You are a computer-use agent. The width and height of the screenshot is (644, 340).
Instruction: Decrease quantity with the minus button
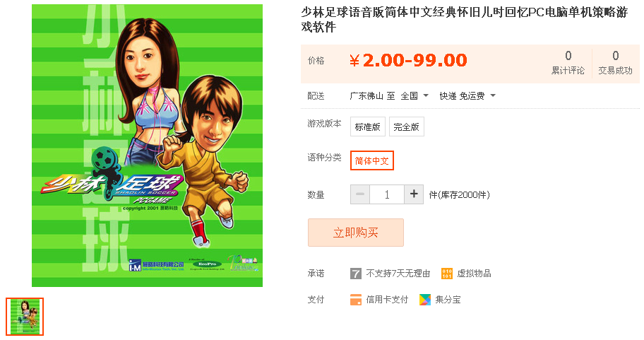coord(360,194)
